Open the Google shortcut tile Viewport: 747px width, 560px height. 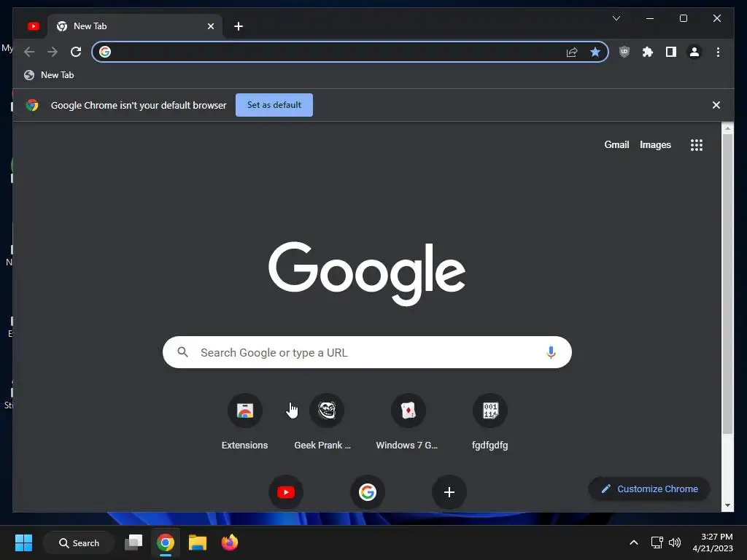tap(368, 492)
